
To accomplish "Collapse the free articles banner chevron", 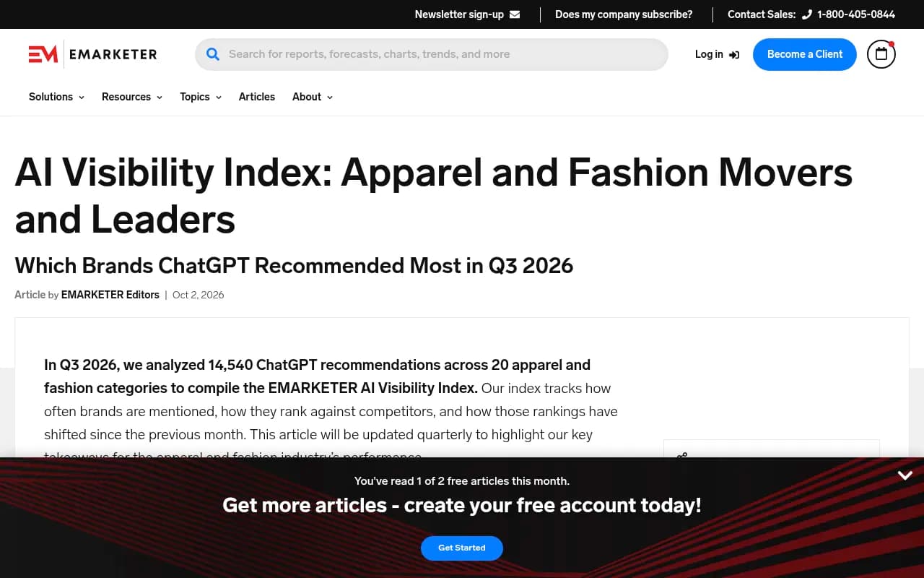I will click(x=905, y=475).
